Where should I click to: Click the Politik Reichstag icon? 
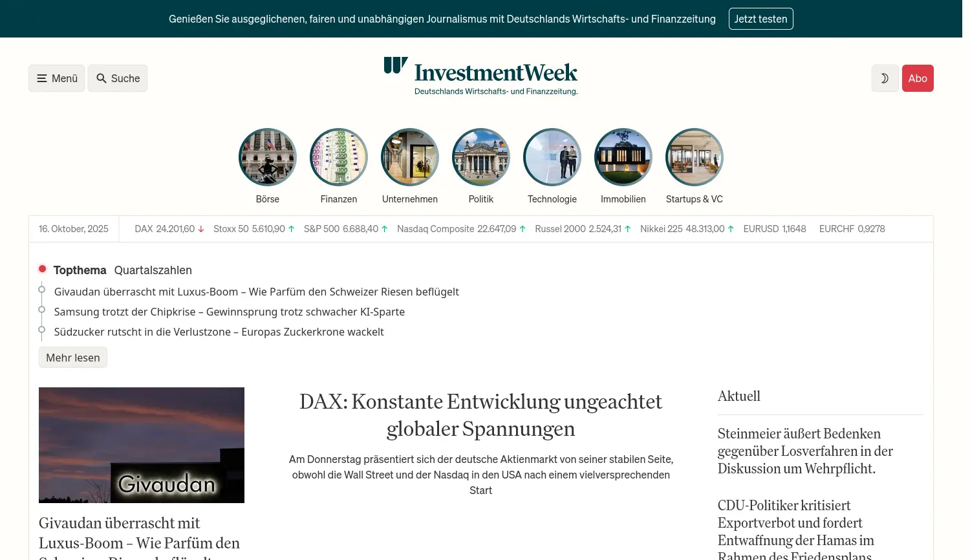(480, 157)
